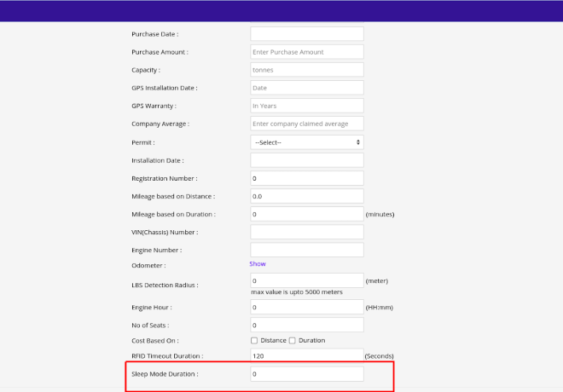
Task: Select the GPS Warranty years field
Action: (307, 106)
